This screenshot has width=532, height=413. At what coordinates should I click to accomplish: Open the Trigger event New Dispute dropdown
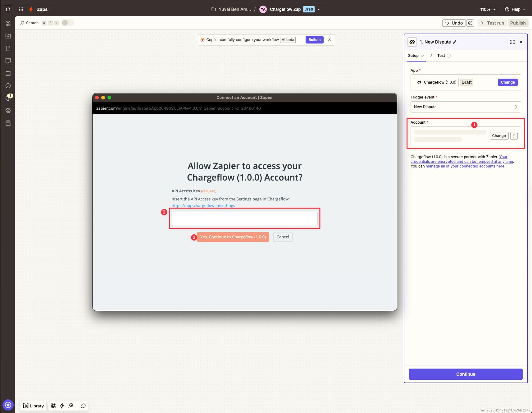click(466, 107)
